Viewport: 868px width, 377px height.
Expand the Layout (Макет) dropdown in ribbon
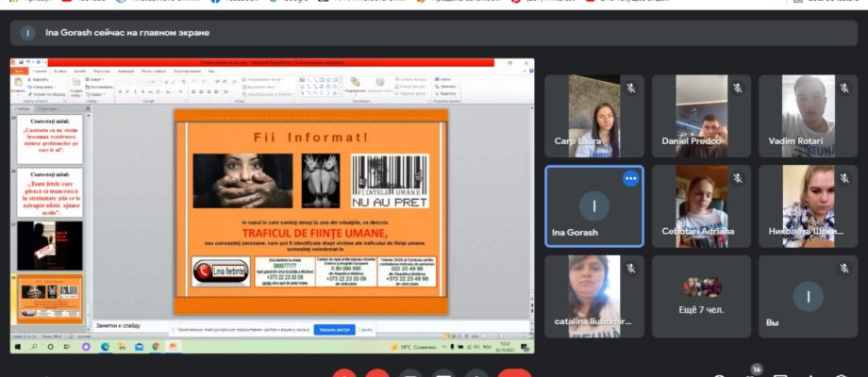[x=94, y=79]
